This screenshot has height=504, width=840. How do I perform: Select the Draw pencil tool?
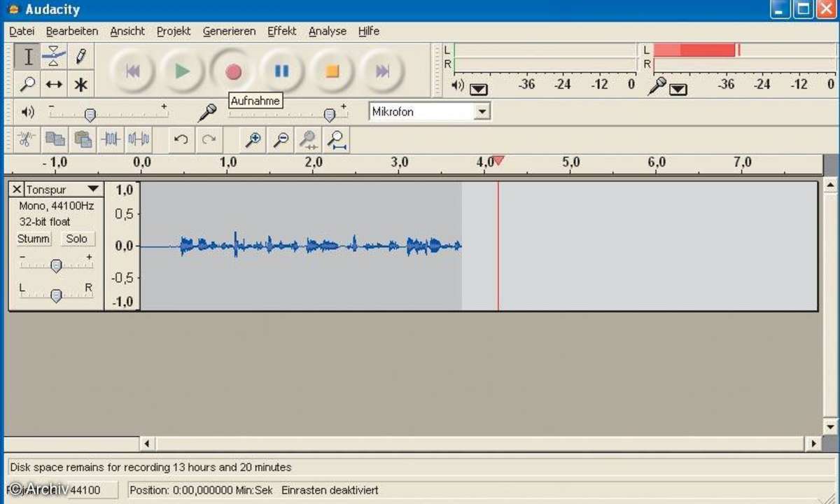[81, 57]
